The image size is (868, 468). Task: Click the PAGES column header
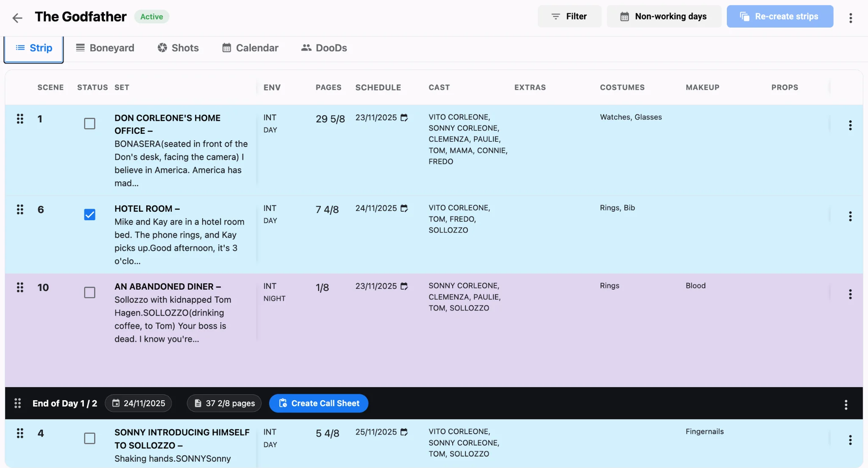pos(328,87)
